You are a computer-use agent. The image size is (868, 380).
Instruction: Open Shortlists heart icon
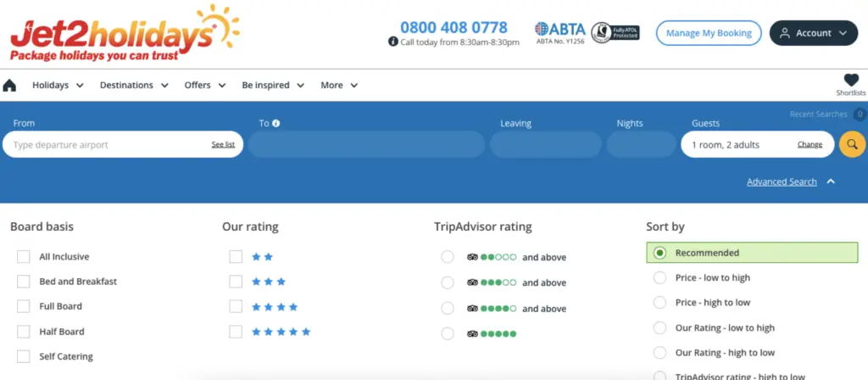[851, 81]
